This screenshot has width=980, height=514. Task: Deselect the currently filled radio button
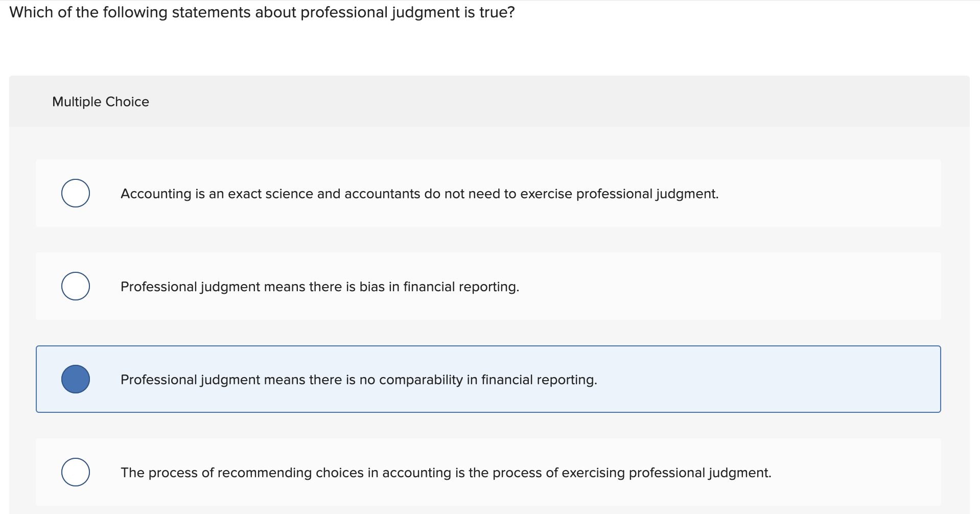75,379
